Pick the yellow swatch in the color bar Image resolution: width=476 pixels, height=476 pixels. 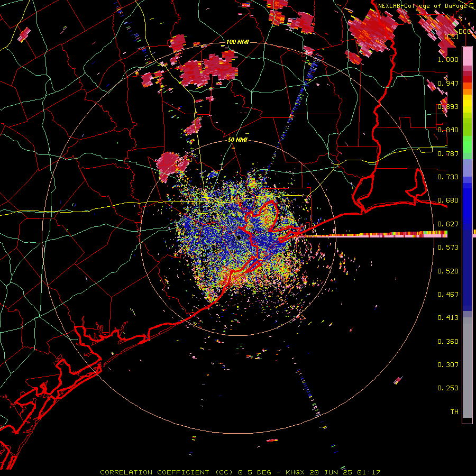coord(467,104)
